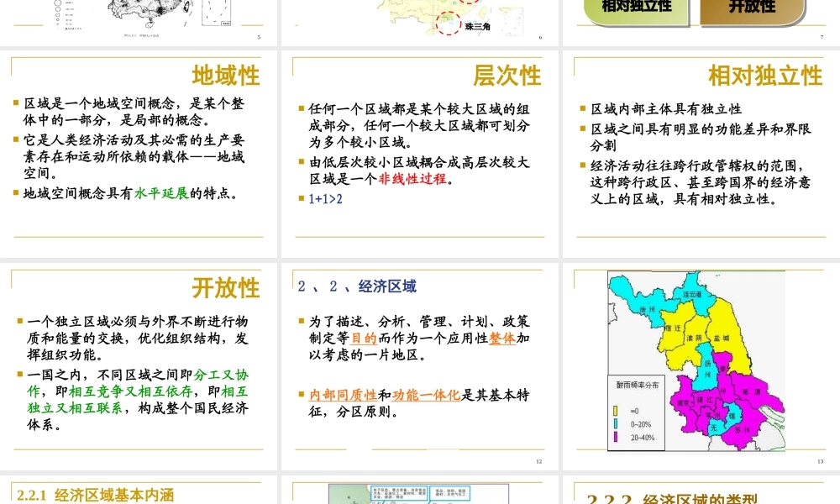The width and height of the screenshot is (840, 504).
Task: Select the yellow =0 legend swatch
Action: 615,410
